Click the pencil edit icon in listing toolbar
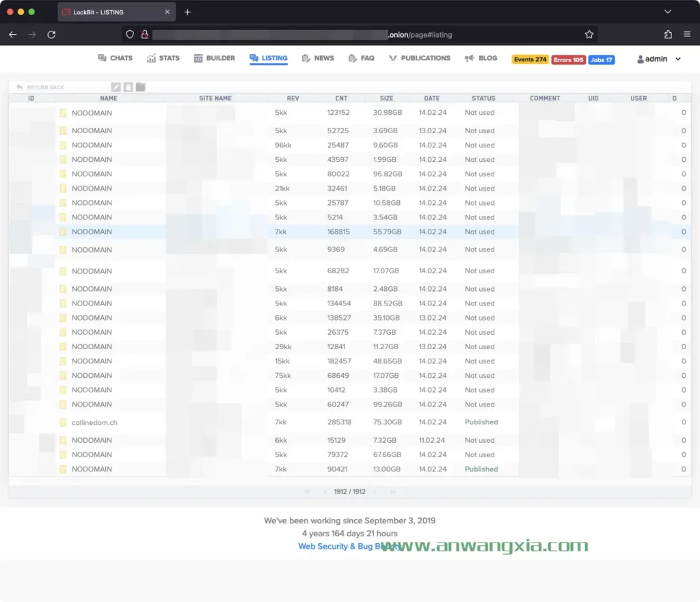This screenshot has height=602, width=700. point(116,87)
